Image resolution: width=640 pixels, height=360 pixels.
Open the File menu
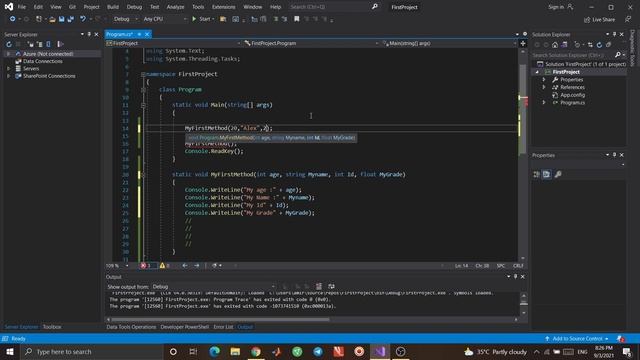22,7
